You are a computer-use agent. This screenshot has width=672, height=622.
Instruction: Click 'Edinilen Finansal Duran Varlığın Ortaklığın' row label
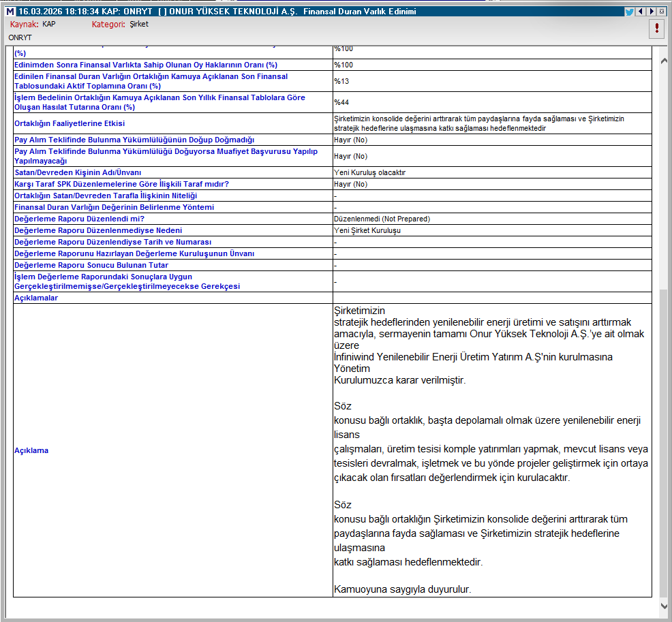click(x=151, y=81)
